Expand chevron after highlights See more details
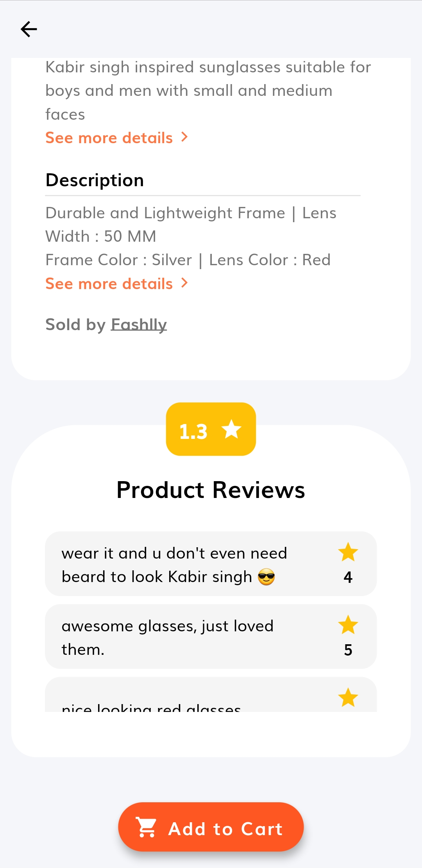 pyautogui.click(x=184, y=137)
